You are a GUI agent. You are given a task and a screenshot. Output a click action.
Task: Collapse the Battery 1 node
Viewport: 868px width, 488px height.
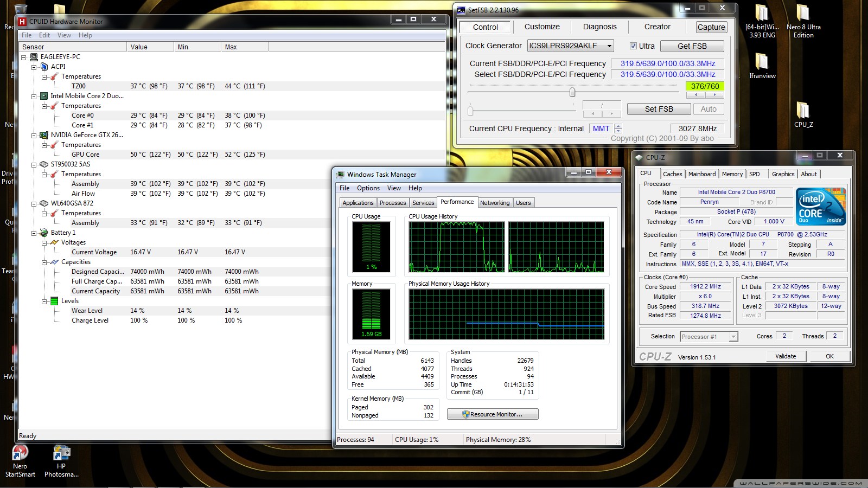(x=34, y=233)
